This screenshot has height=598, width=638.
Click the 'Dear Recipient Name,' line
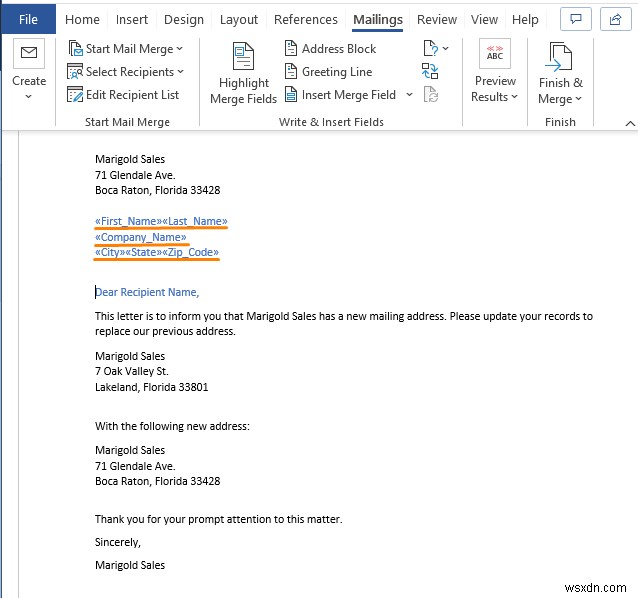[x=147, y=292]
